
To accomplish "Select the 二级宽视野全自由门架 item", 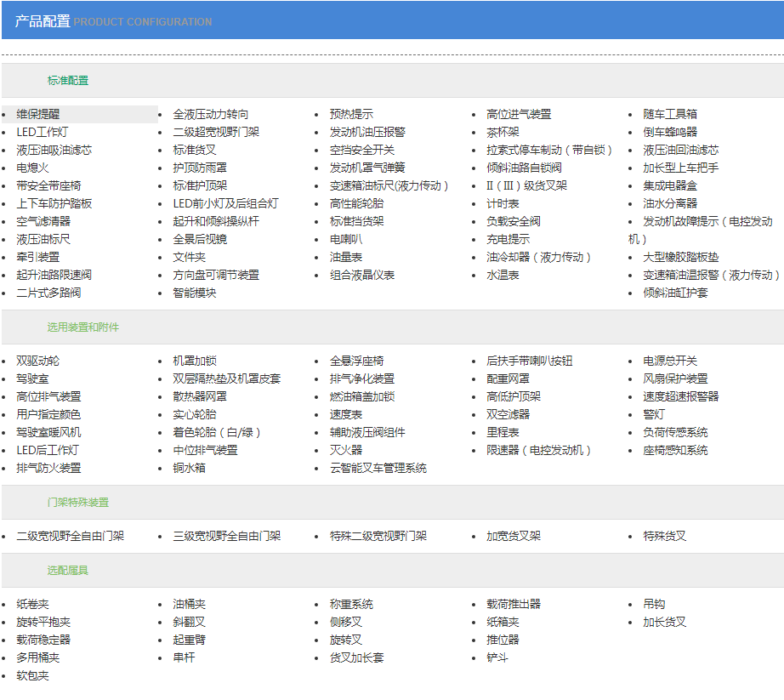I will pos(71,536).
